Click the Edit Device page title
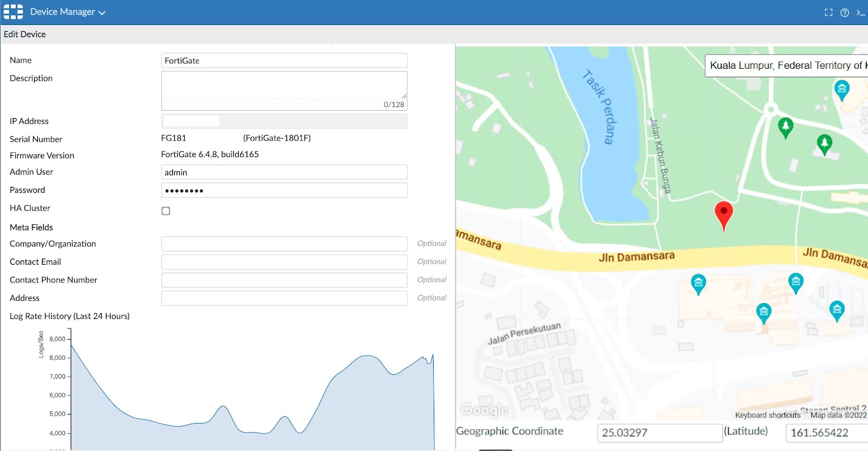Viewport: 868px width, 451px height. [25, 34]
